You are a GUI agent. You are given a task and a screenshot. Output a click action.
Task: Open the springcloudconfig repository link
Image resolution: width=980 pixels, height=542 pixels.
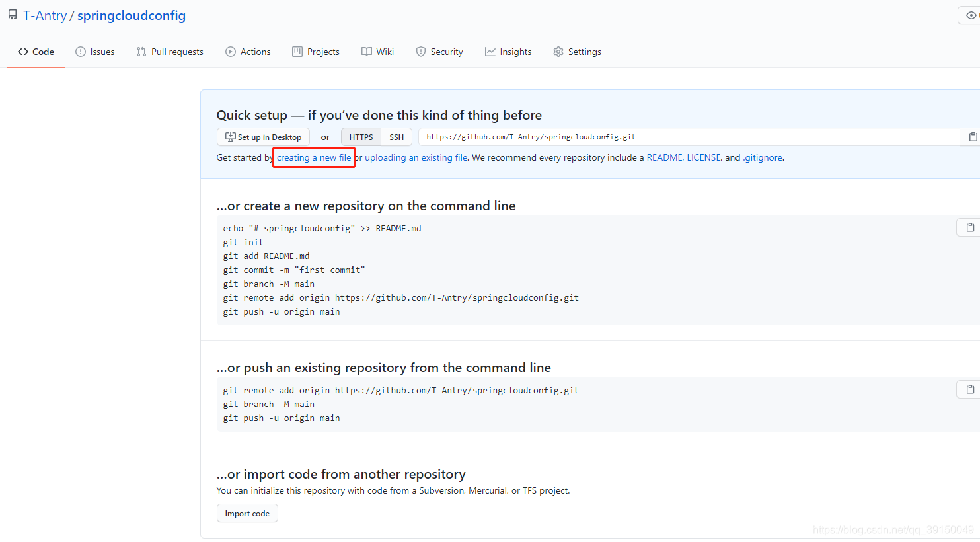pyautogui.click(x=132, y=15)
